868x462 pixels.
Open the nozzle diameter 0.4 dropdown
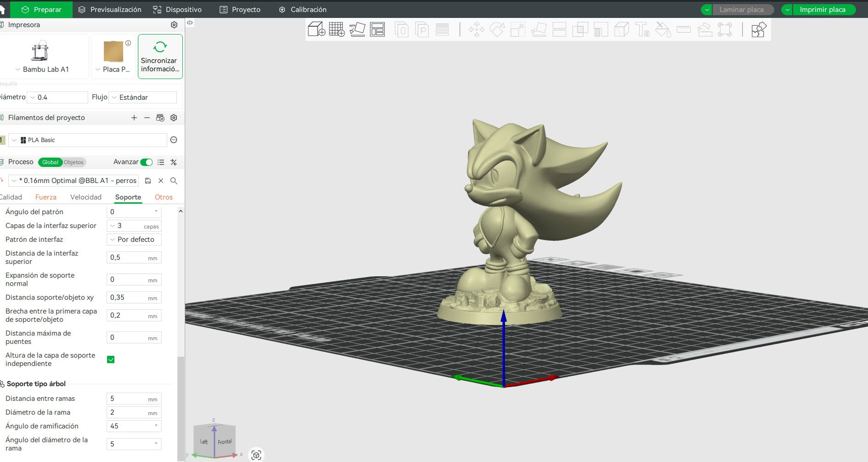pos(58,97)
